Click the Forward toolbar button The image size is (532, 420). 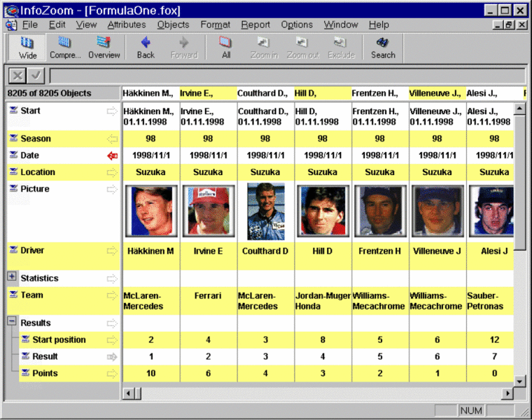[184, 48]
